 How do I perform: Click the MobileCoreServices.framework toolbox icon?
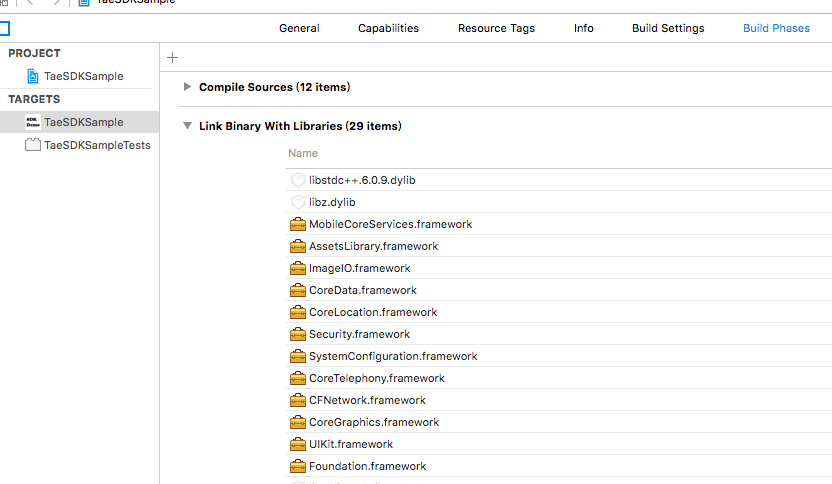298,224
